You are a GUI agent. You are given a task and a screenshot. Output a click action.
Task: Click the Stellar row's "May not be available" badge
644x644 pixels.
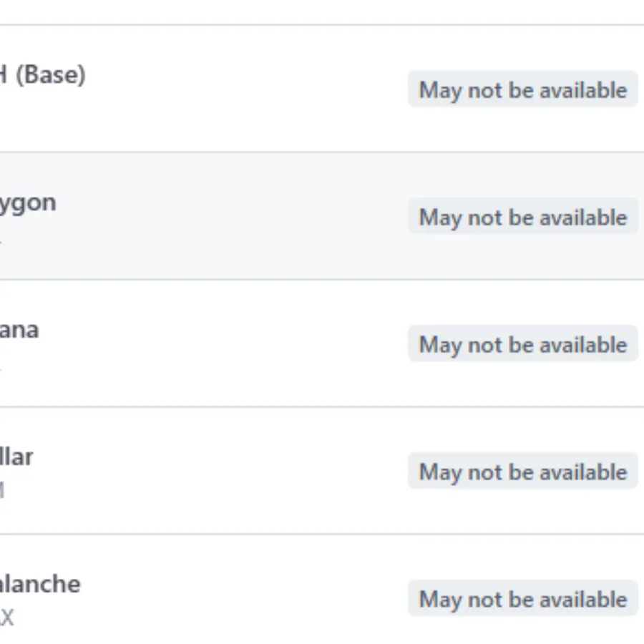pyautogui.click(x=522, y=472)
